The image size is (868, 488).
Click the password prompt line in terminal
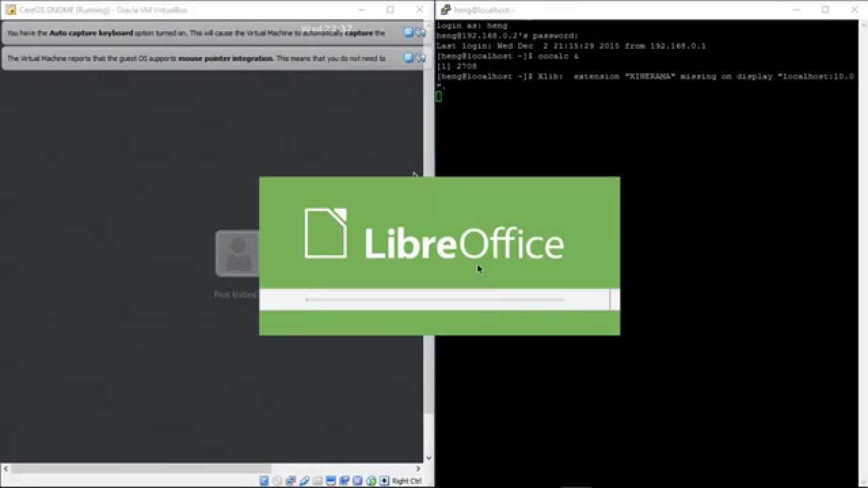pos(508,36)
